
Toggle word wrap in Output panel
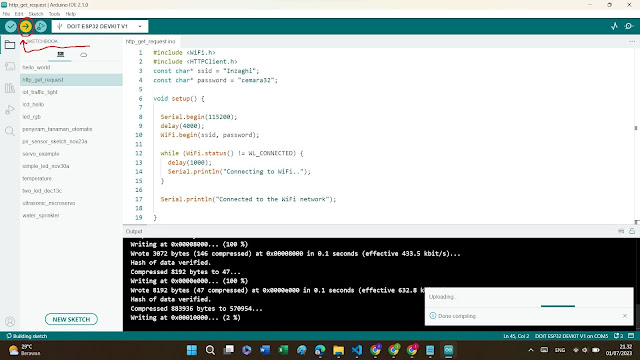pos(621,231)
